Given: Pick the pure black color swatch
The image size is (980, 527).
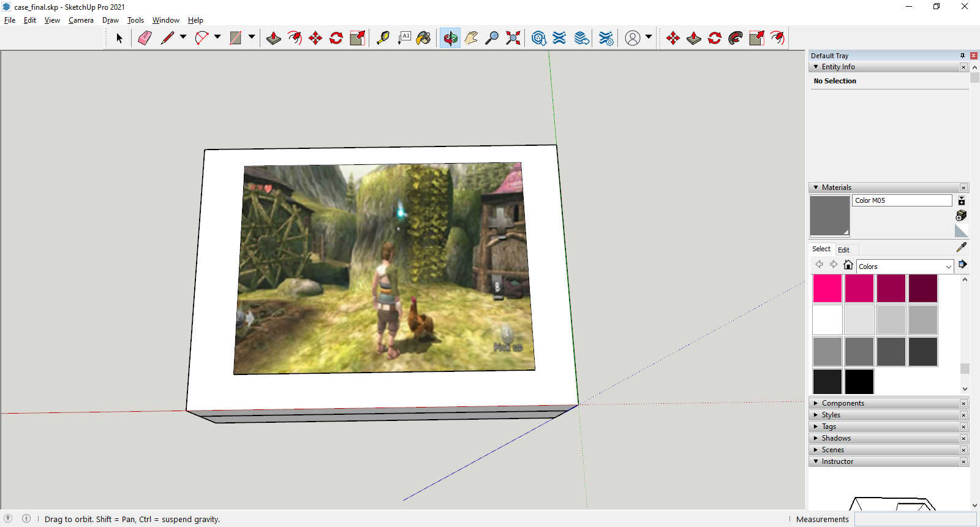Looking at the screenshot, I should pyautogui.click(x=859, y=382).
